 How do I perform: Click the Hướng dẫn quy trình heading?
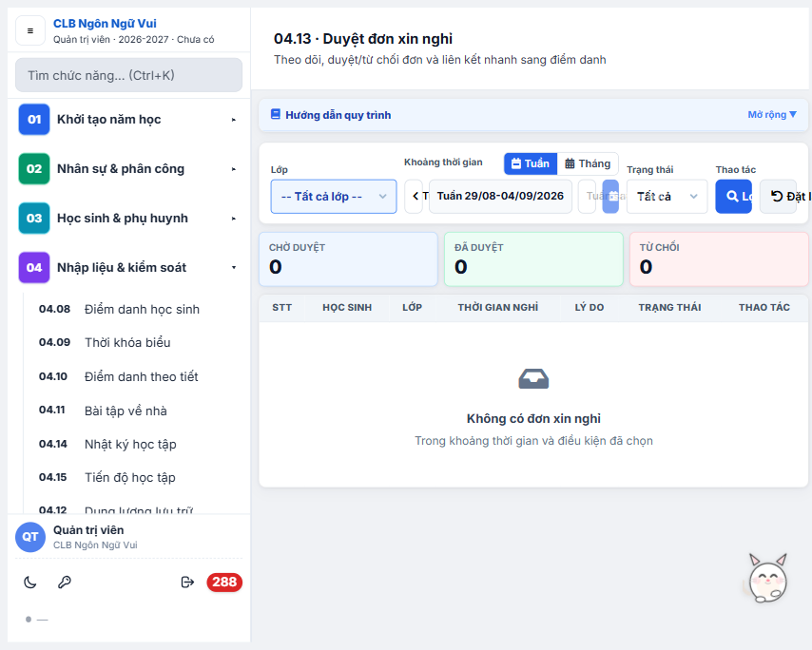coord(338,115)
